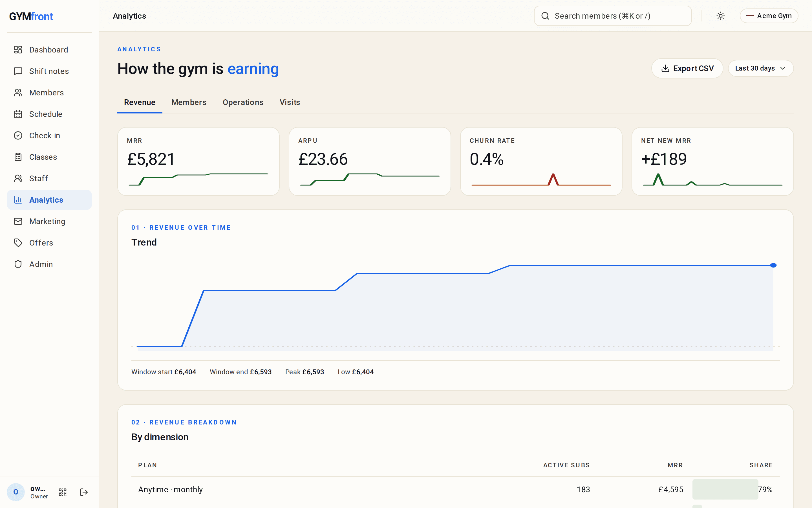Screen dimensions: 812x508
Task: Click the search magnifier icon
Action: (x=545, y=16)
